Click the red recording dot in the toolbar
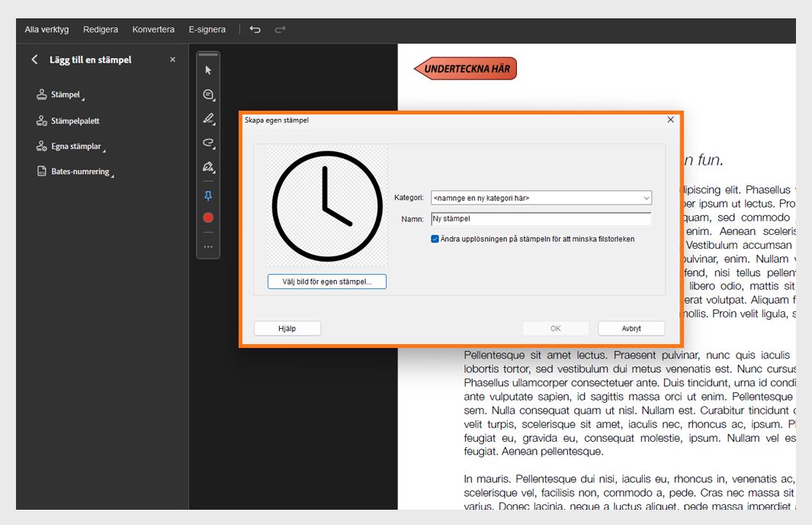The image size is (812, 525). coord(207,217)
